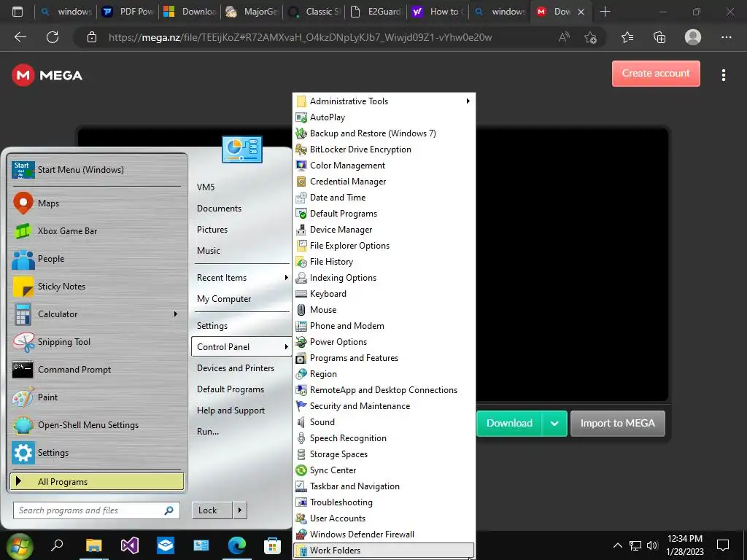Switch to the MajorGe browser tab
The width and height of the screenshot is (747, 560).
click(x=252, y=12)
